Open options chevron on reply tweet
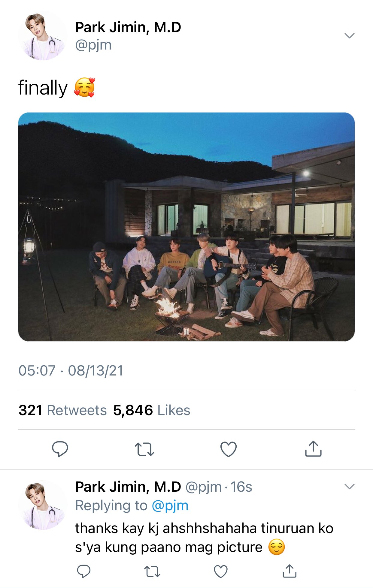The image size is (373, 588). point(350,487)
